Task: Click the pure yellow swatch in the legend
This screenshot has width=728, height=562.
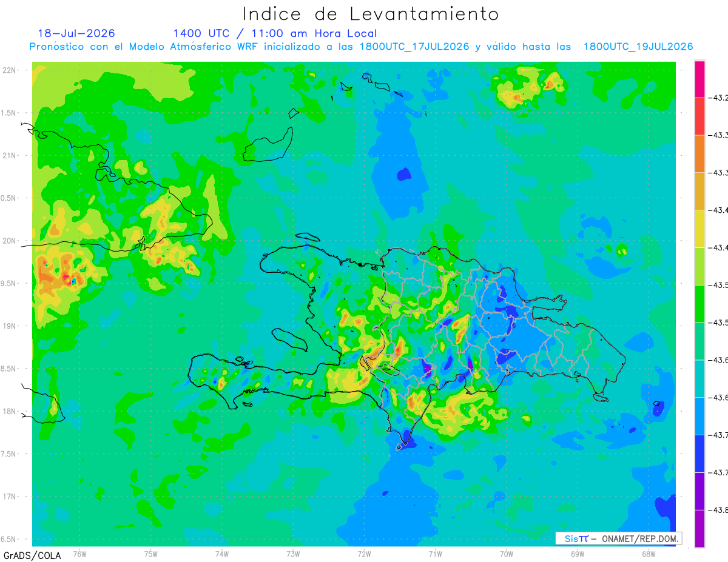Action: tap(699, 229)
